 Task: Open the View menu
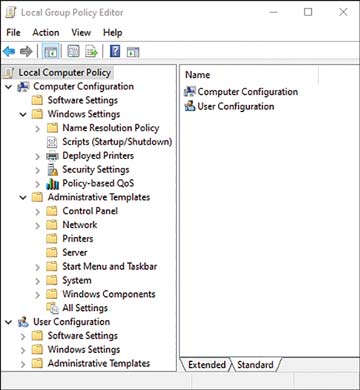pos(81,33)
